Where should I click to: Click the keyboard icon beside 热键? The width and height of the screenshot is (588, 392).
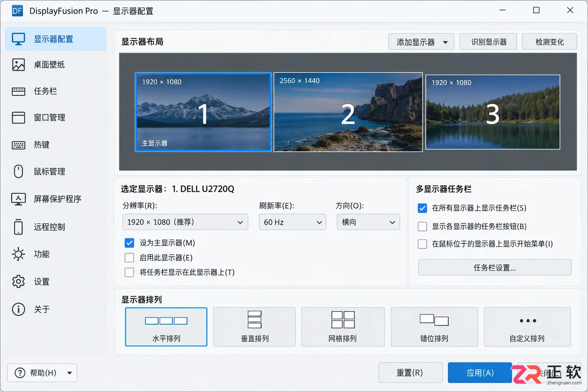18,145
